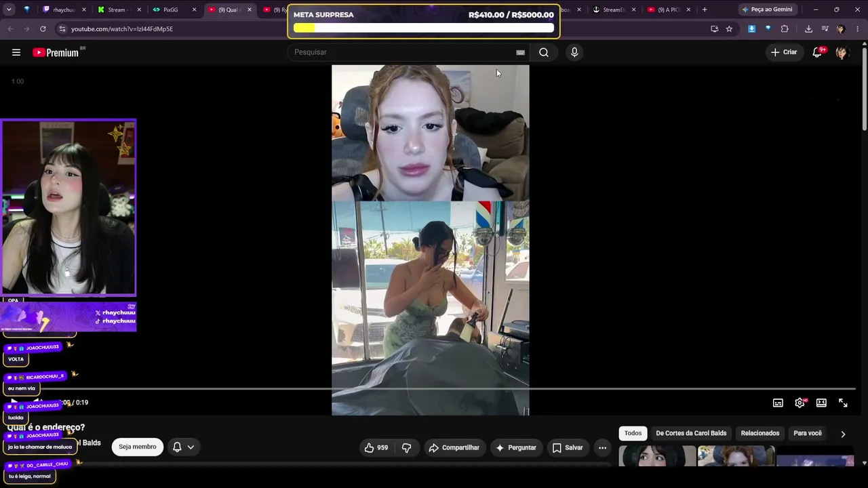Expand the tab search dropdown arrow
Viewport: 868px width, 488px height.
coord(8,9)
